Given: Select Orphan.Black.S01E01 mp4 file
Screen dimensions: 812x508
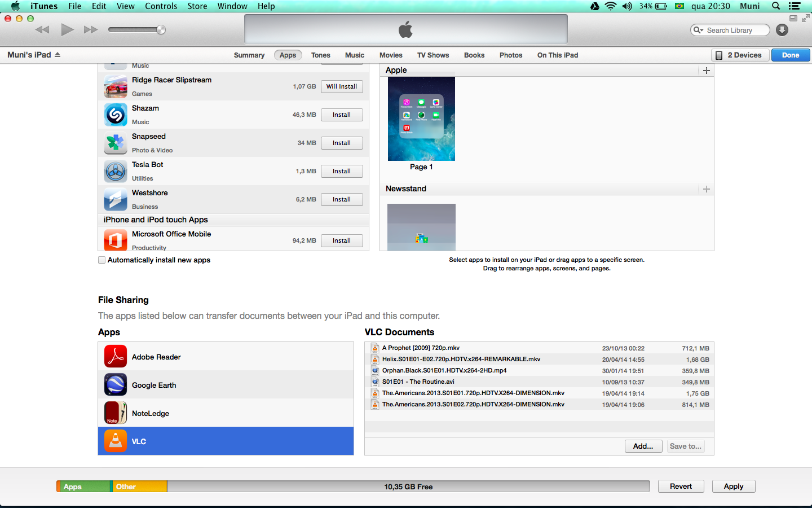Looking at the screenshot, I should click(539, 371).
